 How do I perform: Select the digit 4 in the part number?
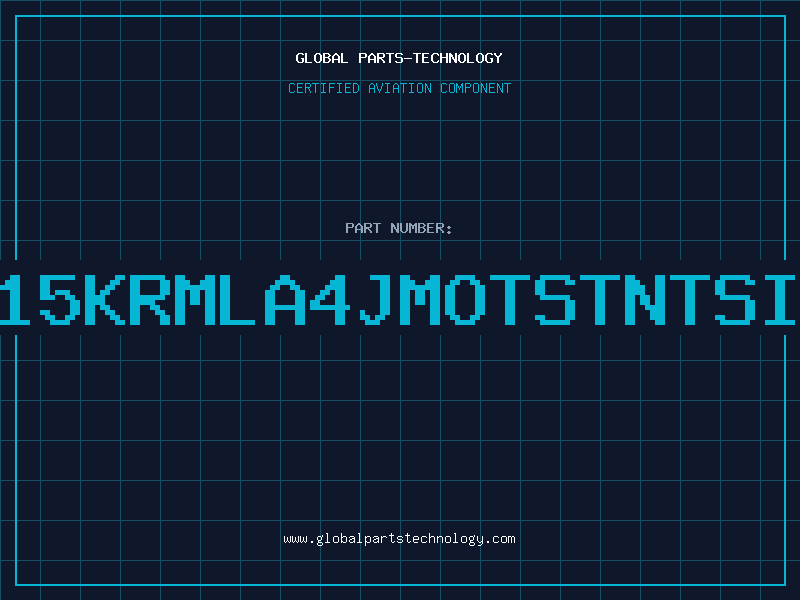(330, 299)
